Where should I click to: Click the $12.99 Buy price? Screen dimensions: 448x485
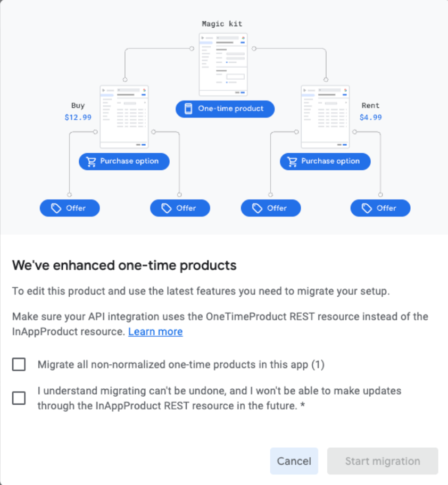(78, 118)
